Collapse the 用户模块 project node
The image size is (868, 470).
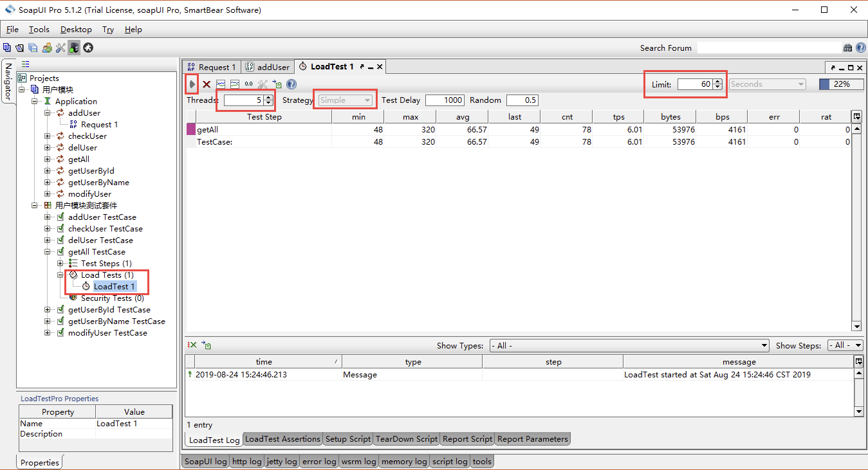22,89
